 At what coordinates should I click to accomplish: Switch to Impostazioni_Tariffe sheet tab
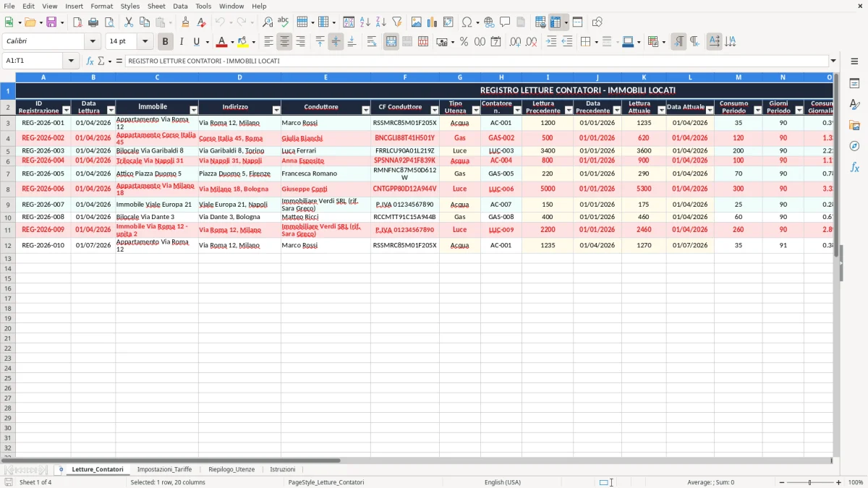pyautogui.click(x=164, y=469)
